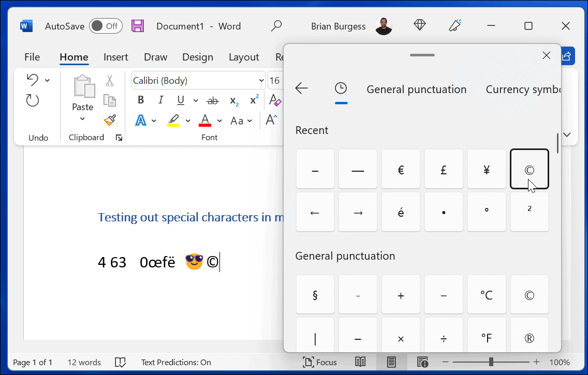The width and height of the screenshot is (588, 375).
Task: Click the Format Painter icon
Action: [109, 120]
